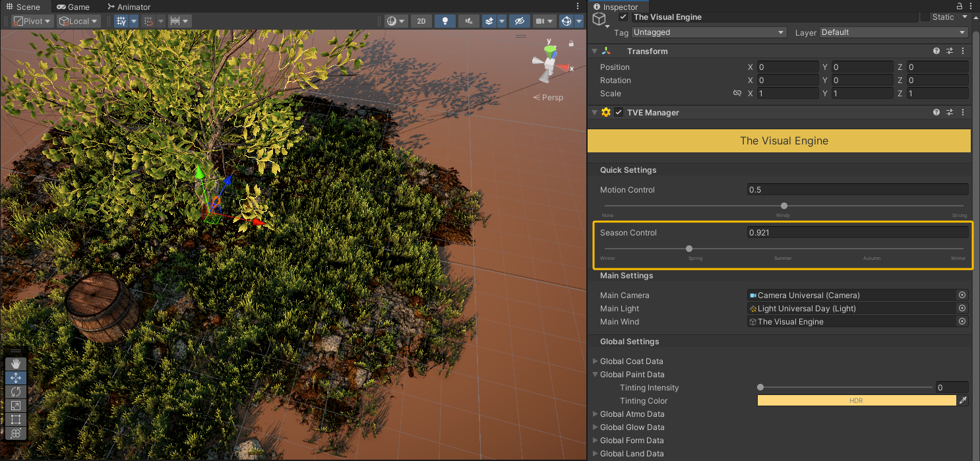Open the Tinting Color HDR swatch

pos(857,400)
